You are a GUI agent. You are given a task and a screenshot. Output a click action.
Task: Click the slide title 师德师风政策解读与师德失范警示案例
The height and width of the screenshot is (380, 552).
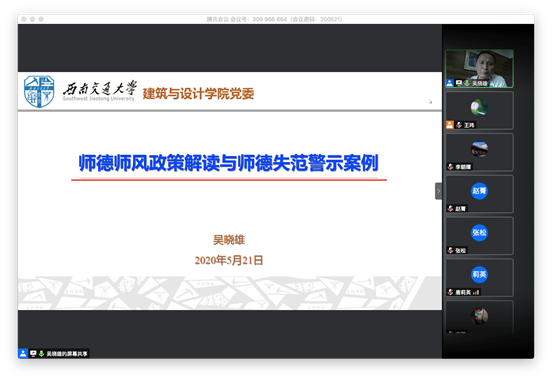228,163
